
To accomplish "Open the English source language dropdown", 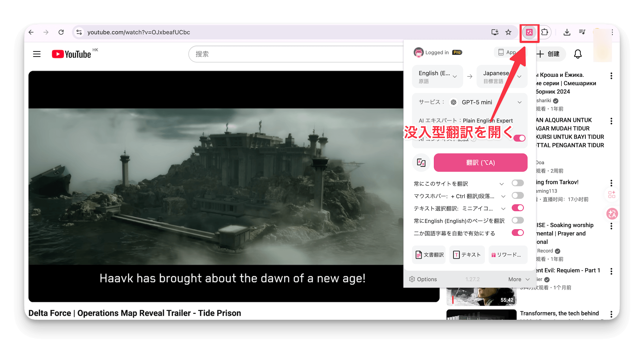I will click(438, 77).
